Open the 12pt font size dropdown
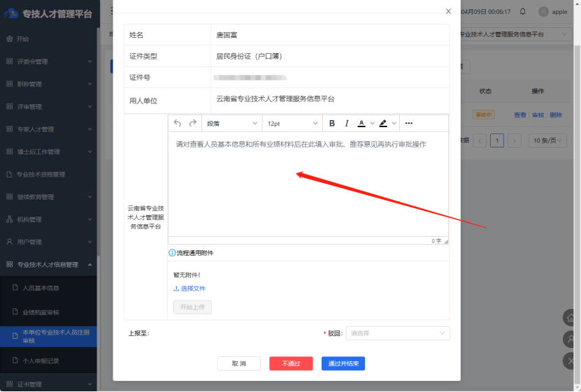Image resolution: width=581 pixels, height=392 pixels. click(292, 124)
